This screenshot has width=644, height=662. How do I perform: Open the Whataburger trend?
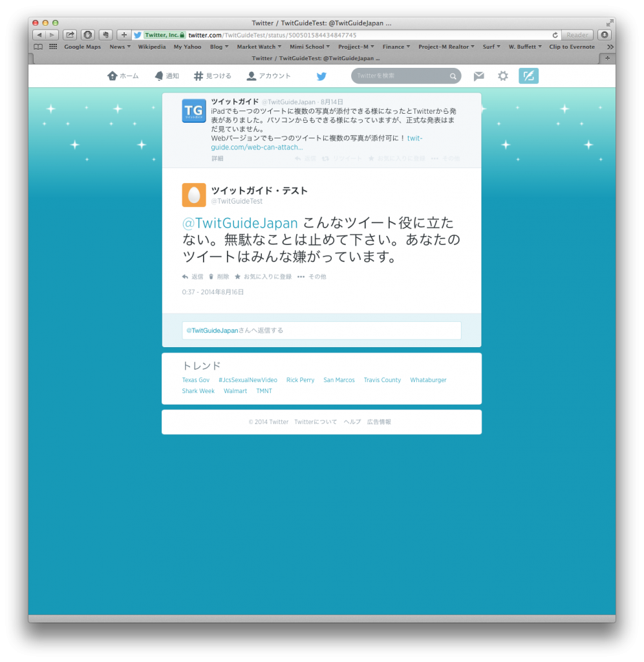coord(428,380)
